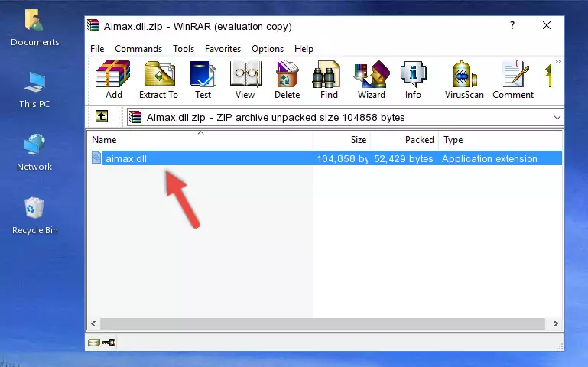The height and width of the screenshot is (367, 588).
Task: Open the Help menu
Action: [x=304, y=49]
